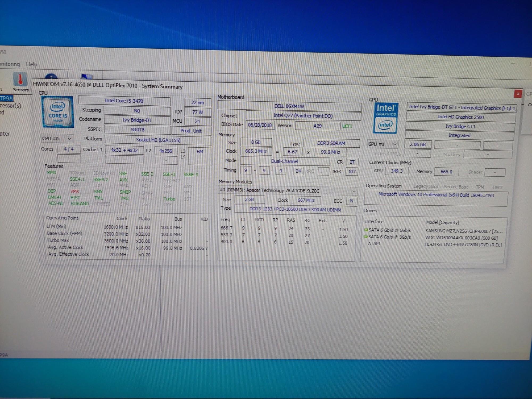
Task: Click the GPU clock 349.3 value
Action: coord(397,171)
